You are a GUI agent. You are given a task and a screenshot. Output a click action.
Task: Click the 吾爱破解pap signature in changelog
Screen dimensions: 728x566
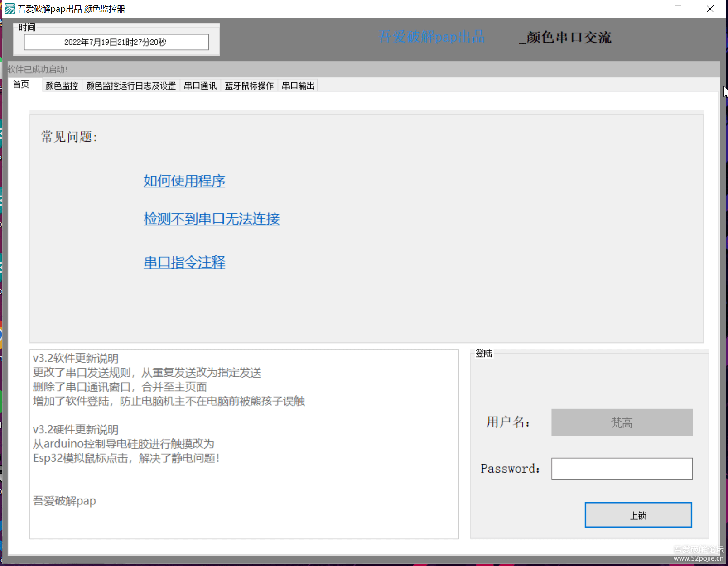[64, 501]
